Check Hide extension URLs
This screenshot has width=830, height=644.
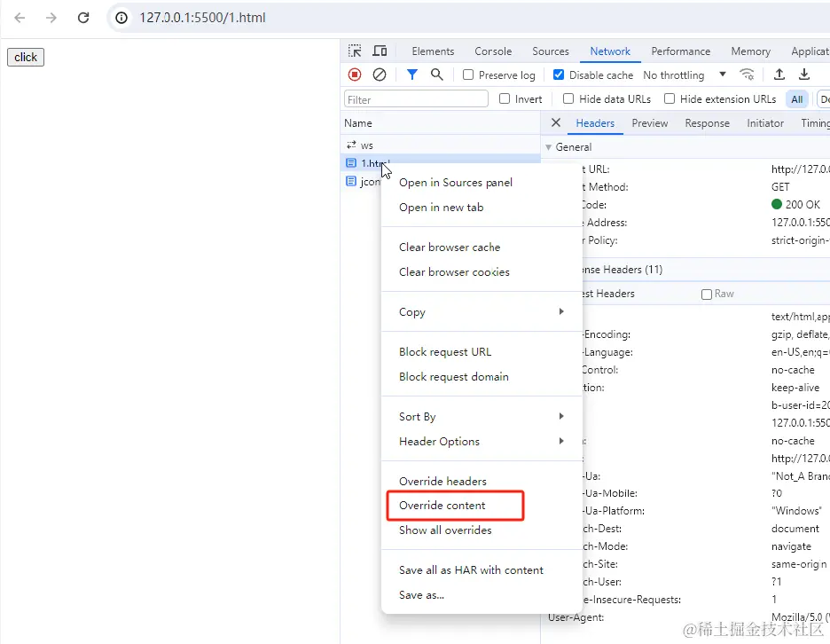[669, 98]
